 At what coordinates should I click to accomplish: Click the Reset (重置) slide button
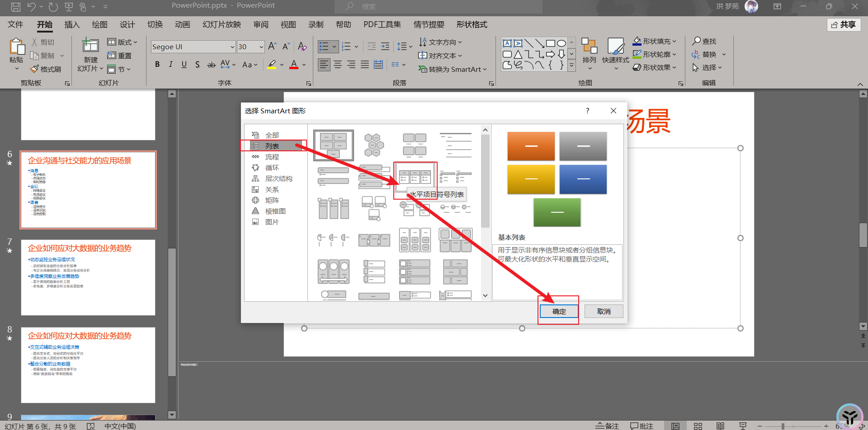[x=119, y=56]
